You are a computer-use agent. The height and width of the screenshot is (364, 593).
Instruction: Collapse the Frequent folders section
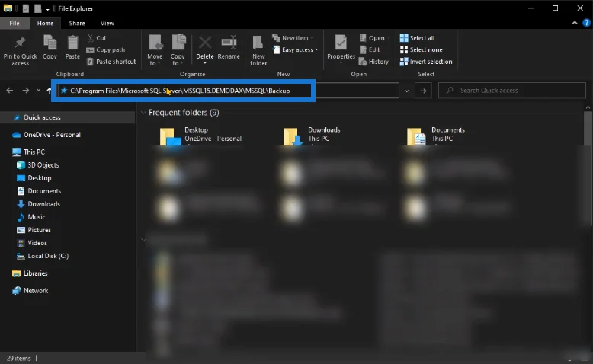click(x=144, y=112)
